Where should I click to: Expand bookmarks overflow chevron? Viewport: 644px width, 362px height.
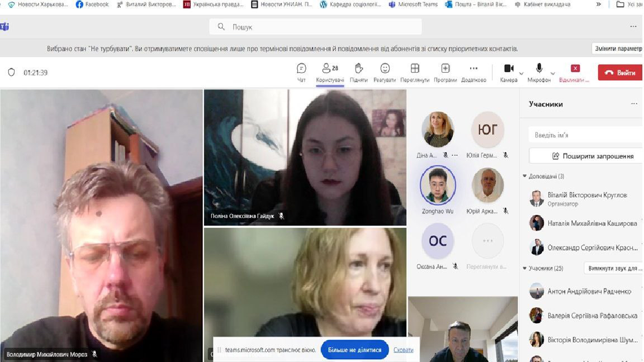598,4
